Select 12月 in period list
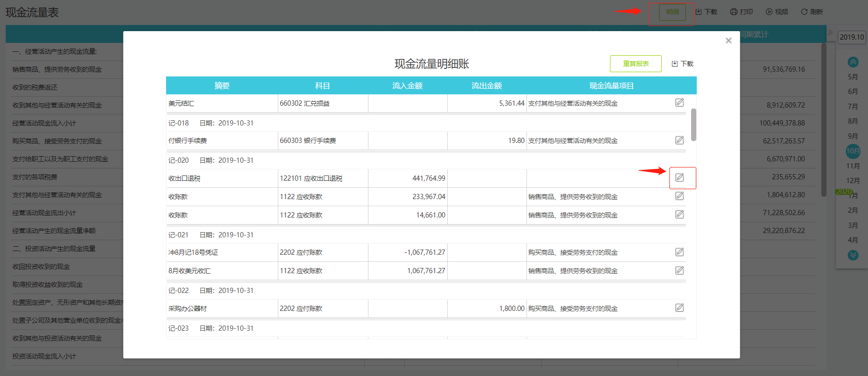The height and width of the screenshot is (376, 868). click(x=853, y=181)
